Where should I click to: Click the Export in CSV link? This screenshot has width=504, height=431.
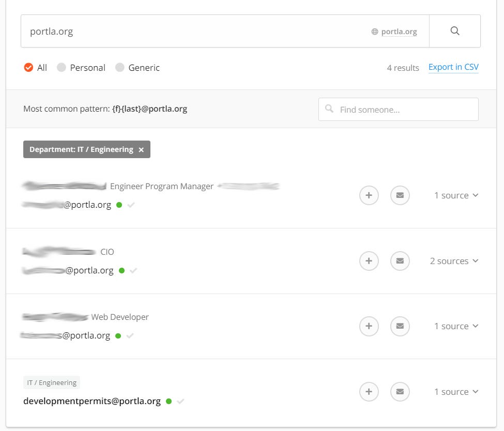point(453,67)
